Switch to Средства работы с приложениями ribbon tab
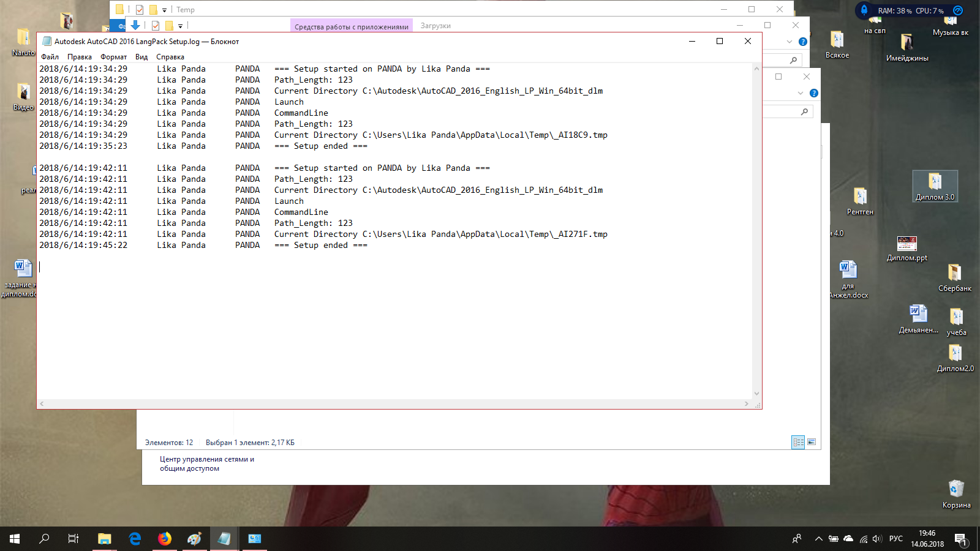Screen dimensions: 980x551 coord(352,26)
